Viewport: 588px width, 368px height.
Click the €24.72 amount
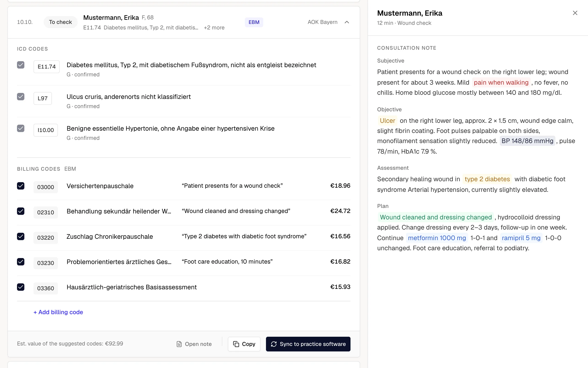click(x=340, y=211)
